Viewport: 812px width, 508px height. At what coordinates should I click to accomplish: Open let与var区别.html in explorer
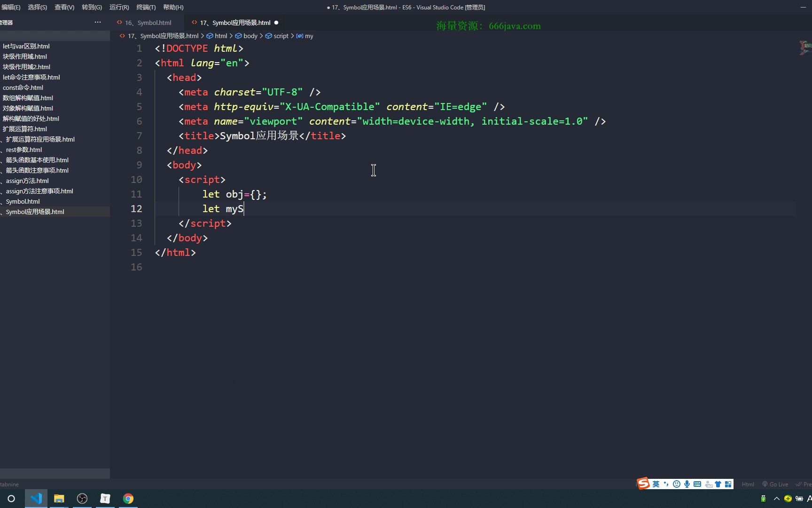click(55, 46)
